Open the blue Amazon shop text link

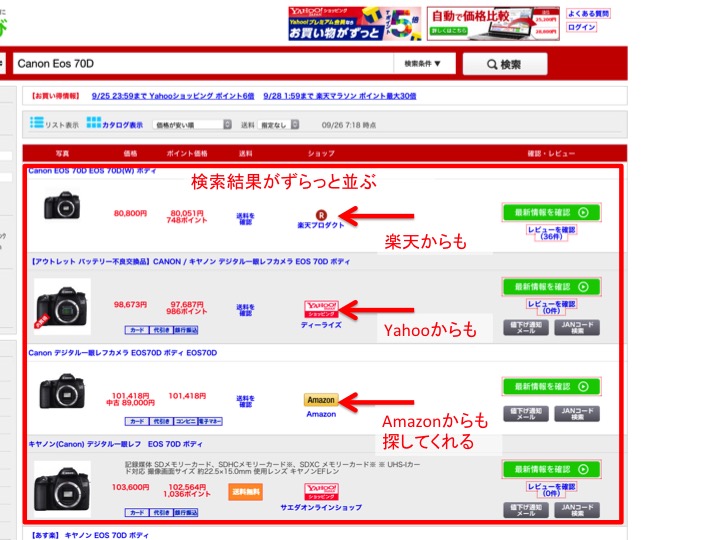321,414
